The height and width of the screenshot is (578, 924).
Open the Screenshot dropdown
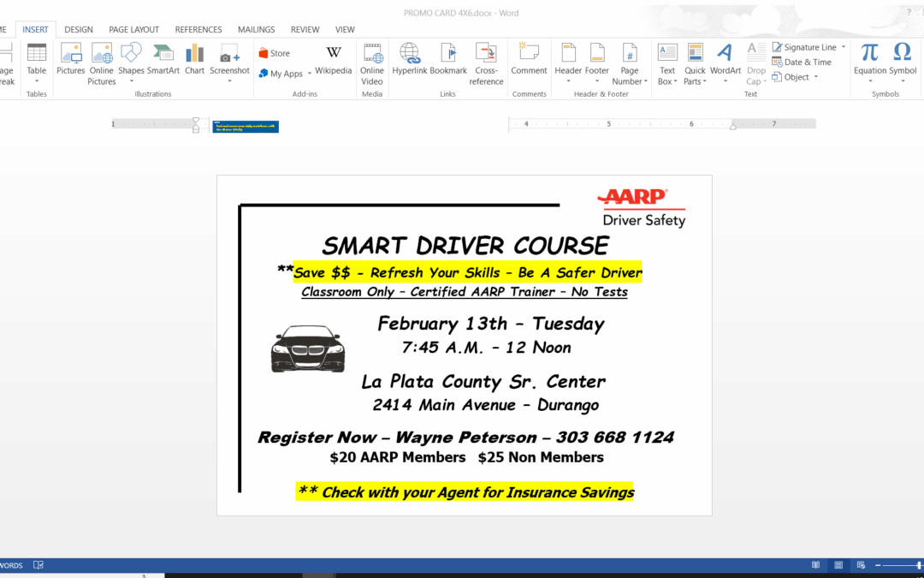230,63
